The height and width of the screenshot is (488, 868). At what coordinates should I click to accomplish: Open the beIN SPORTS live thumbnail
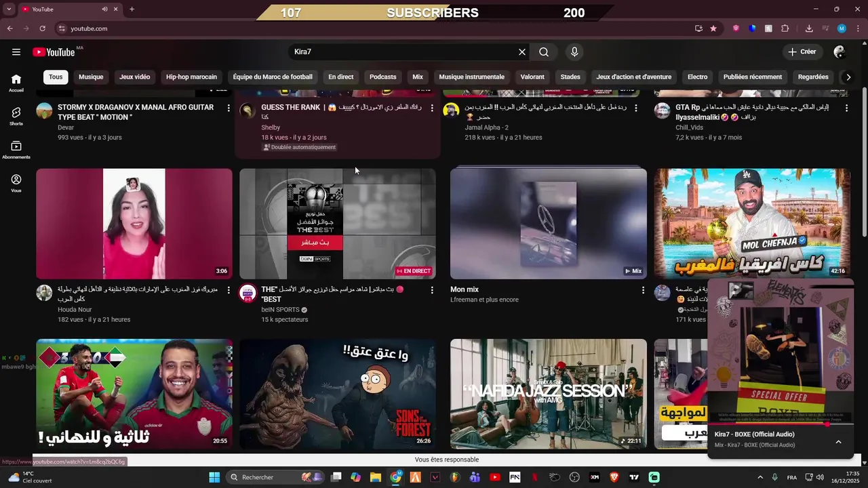[338, 224]
